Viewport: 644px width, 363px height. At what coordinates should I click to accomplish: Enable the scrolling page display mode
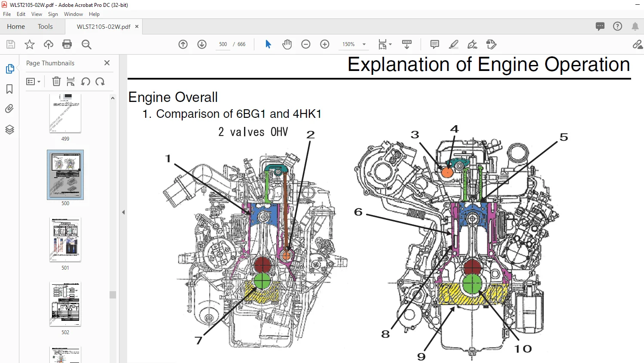point(407,44)
